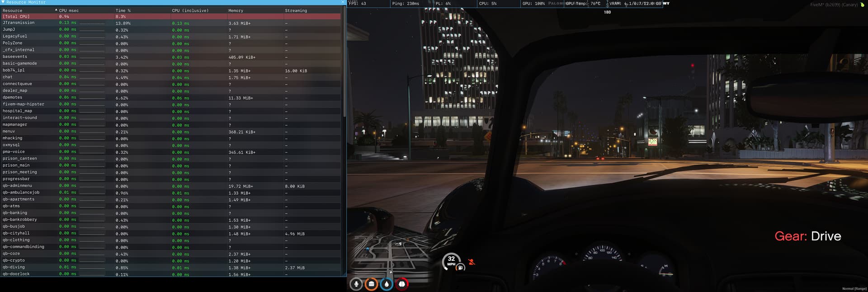Image resolution: width=868 pixels, height=292 pixels.
Task: Click the fuel pump gauge icon
Action: 460,268
